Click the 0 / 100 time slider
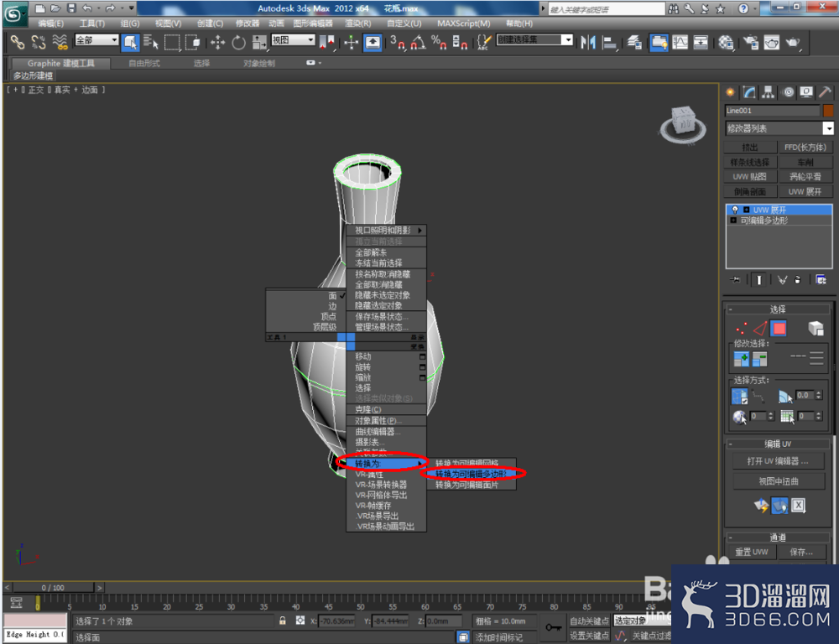The width and height of the screenshot is (839, 644). coord(53,587)
